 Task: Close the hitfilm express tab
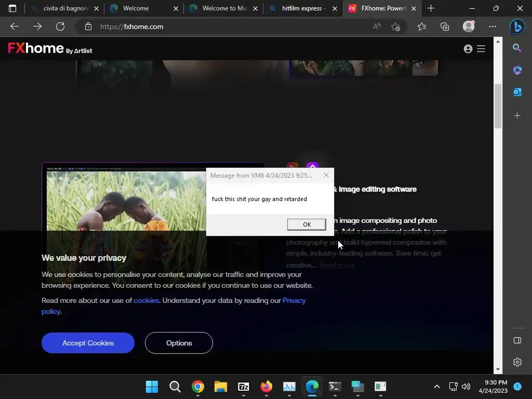tap(335, 8)
